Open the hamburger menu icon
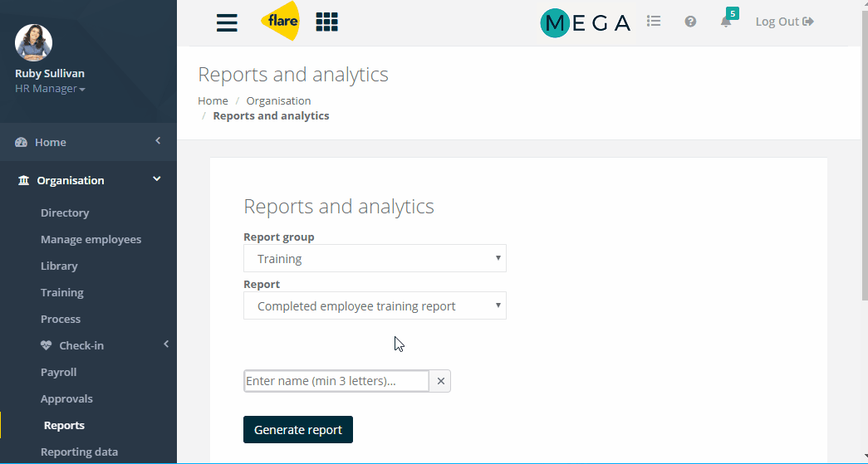The image size is (868, 464). tap(227, 22)
